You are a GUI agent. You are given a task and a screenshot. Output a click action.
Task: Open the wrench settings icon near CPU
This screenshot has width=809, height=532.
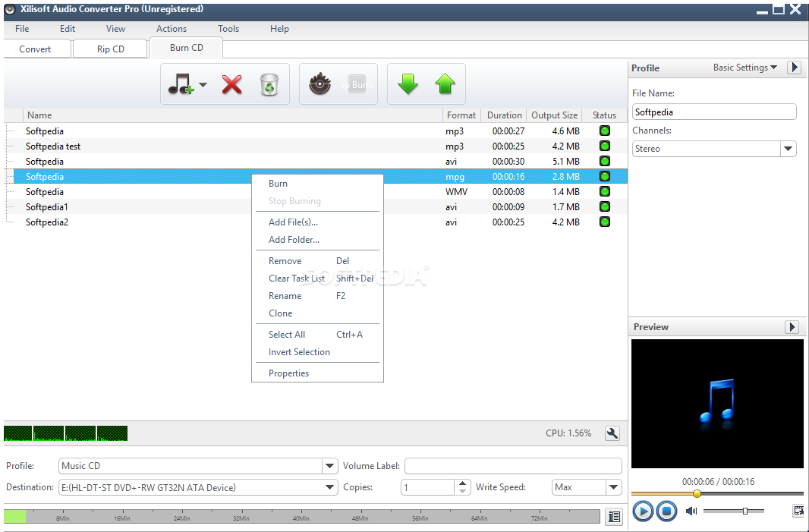click(612, 433)
